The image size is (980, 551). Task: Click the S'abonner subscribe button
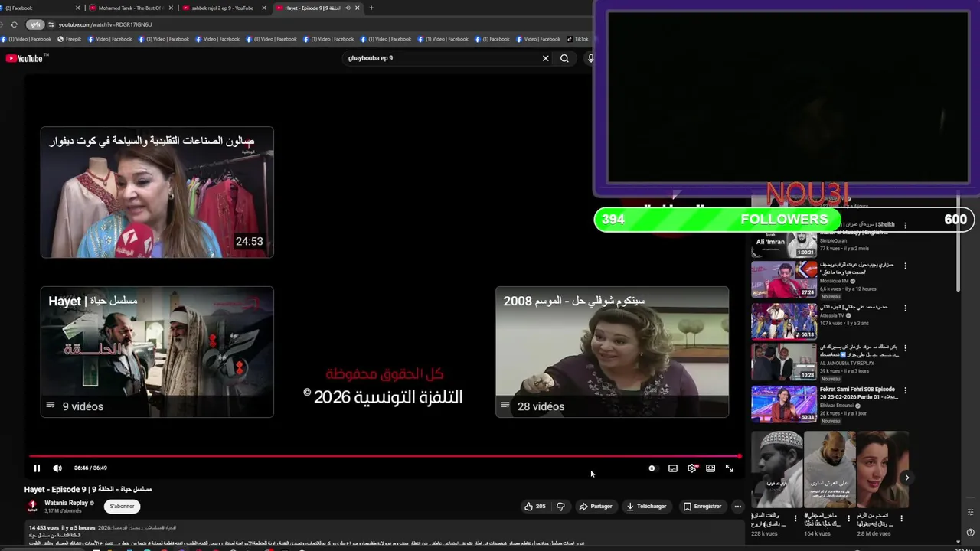click(122, 507)
